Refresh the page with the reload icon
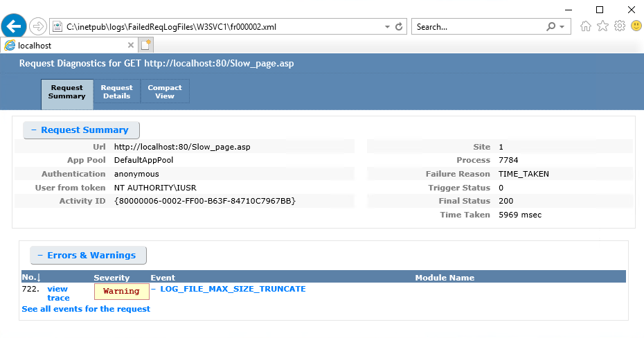 tap(399, 27)
